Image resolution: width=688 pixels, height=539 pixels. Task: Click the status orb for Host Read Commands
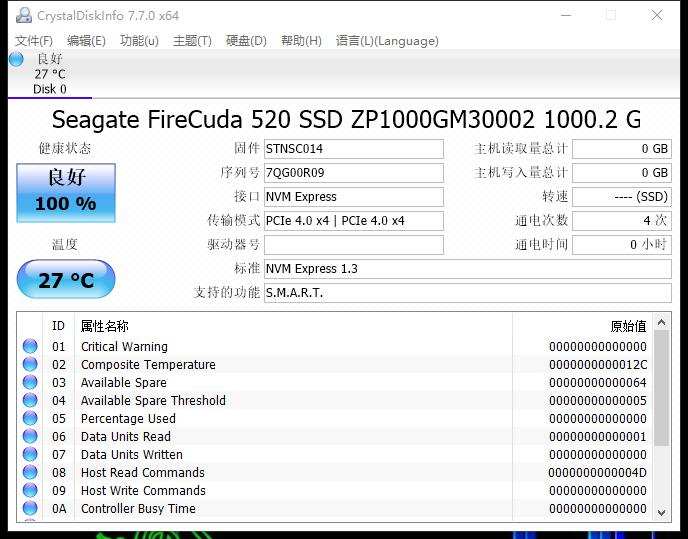point(30,472)
